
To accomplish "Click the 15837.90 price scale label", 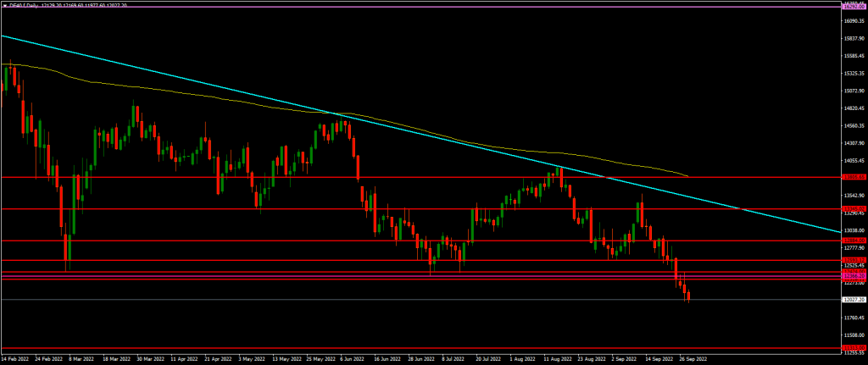I will tap(854, 39).
